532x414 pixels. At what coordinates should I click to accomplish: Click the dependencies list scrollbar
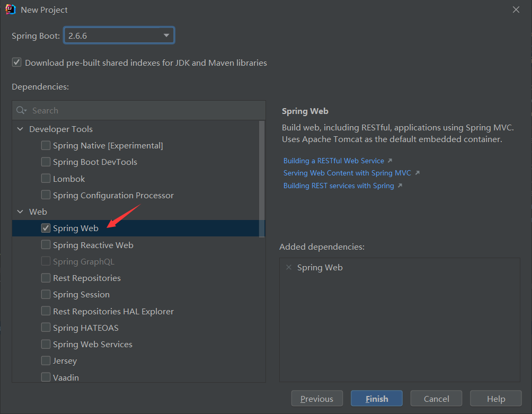(x=262, y=179)
